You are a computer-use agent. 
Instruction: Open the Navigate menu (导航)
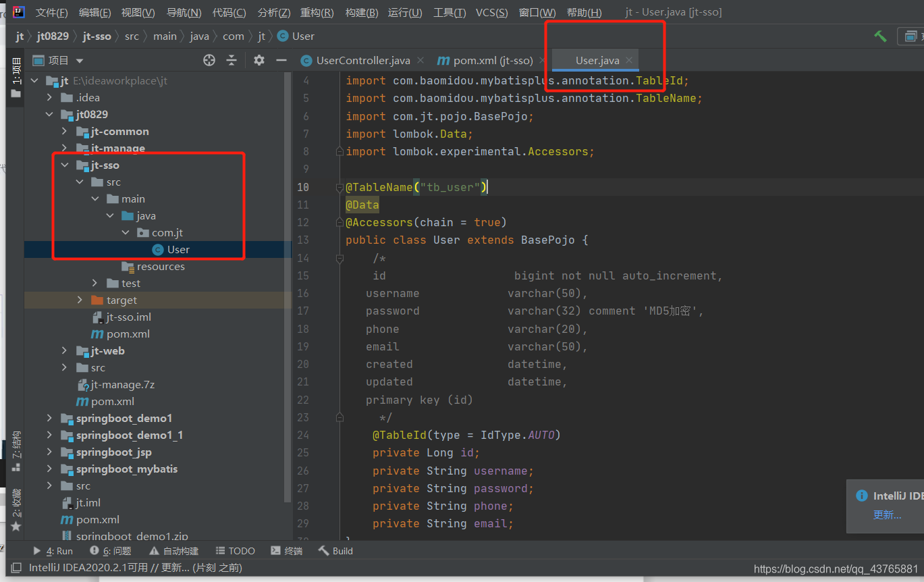[184, 13]
